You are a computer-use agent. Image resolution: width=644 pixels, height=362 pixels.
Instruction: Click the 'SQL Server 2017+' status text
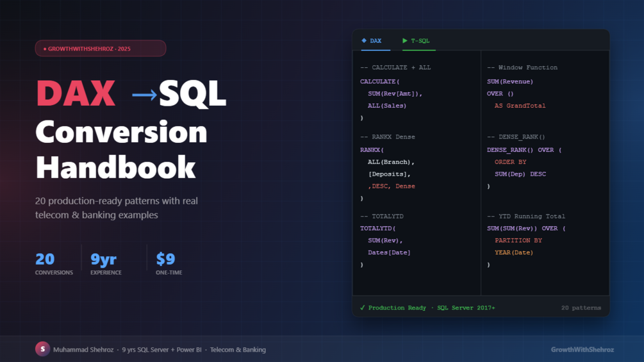(x=466, y=308)
